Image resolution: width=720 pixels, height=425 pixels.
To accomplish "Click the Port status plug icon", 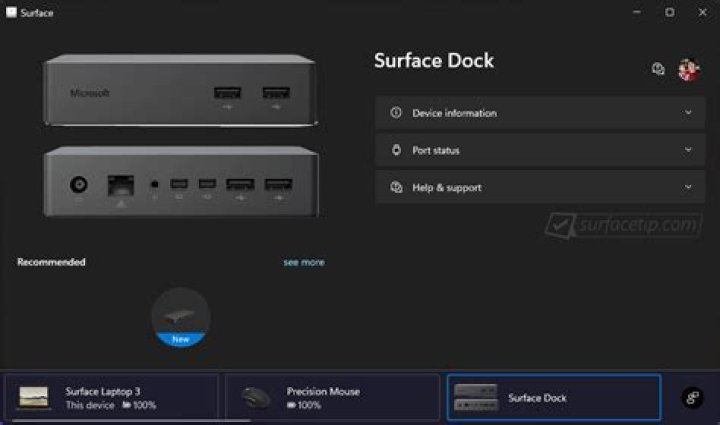I will click(x=396, y=150).
